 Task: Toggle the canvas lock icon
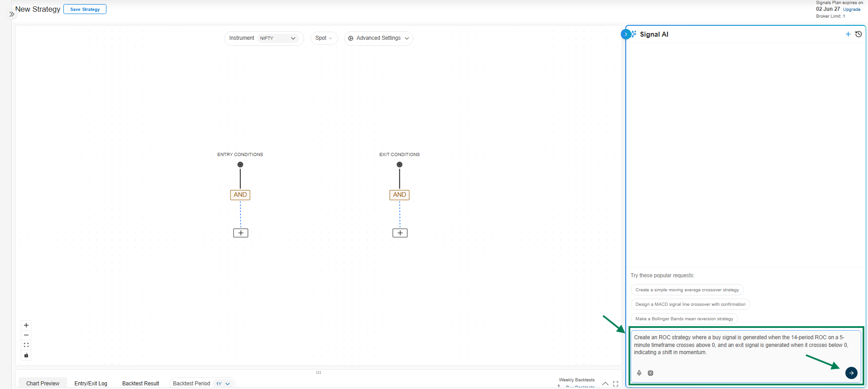tap(26, 355)
